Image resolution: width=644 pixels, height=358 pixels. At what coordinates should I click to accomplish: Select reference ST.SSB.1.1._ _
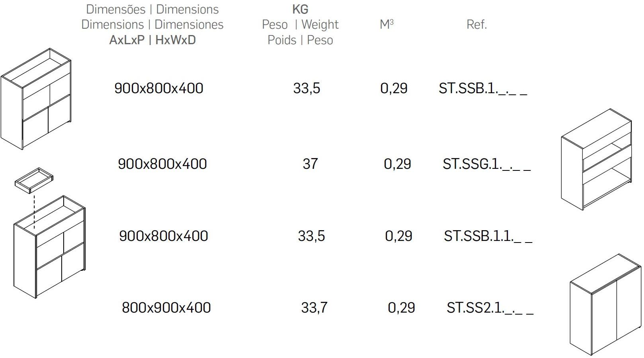pos(488,236)
